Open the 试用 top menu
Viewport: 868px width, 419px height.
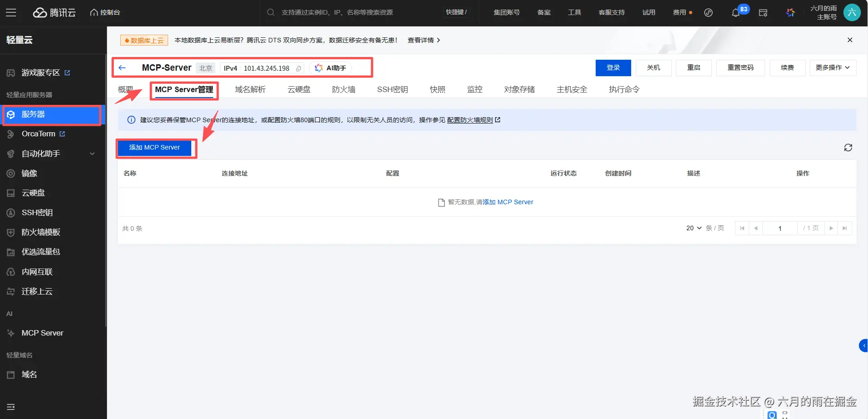coord(648,12)
